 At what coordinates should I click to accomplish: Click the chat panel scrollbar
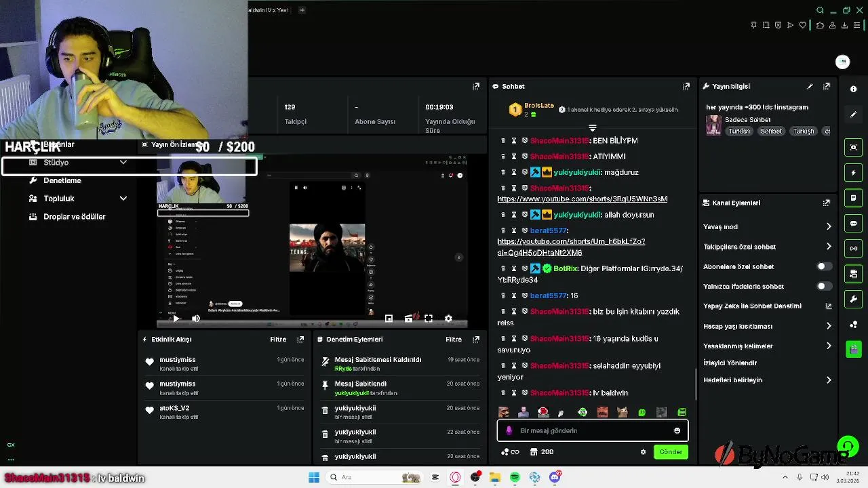point(696,384)
